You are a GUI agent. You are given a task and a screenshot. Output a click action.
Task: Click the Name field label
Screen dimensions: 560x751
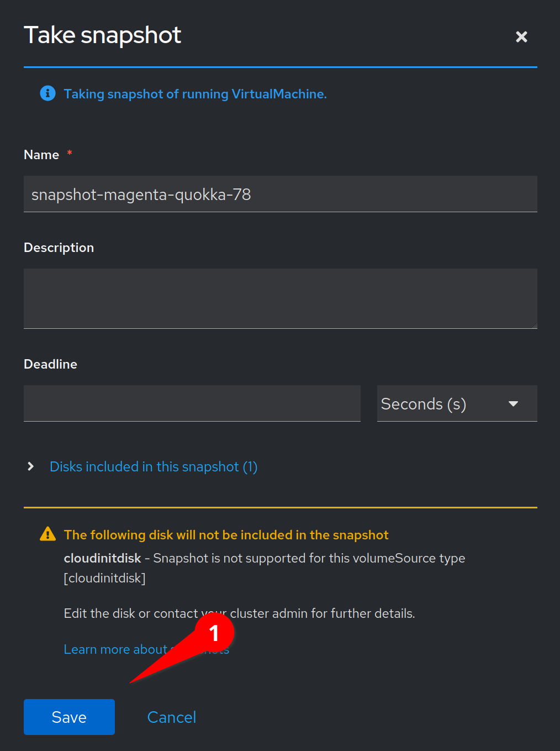pos(41,155)
